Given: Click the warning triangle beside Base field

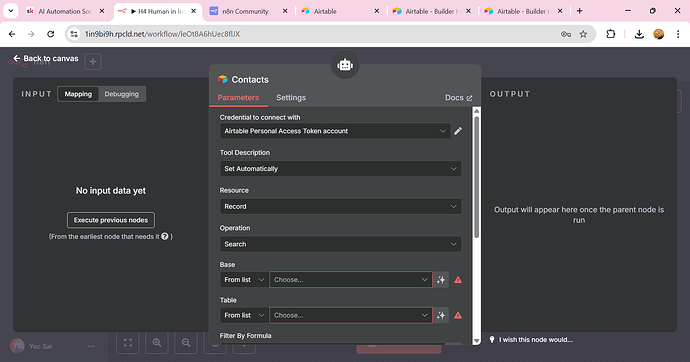Looking at the screenshot, I should coord(458,280).
